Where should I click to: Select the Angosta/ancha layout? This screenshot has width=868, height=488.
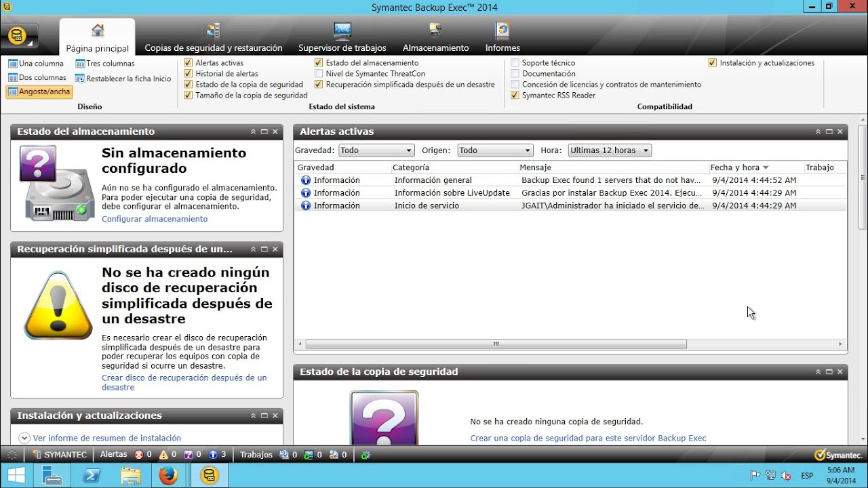coord(39,91)
